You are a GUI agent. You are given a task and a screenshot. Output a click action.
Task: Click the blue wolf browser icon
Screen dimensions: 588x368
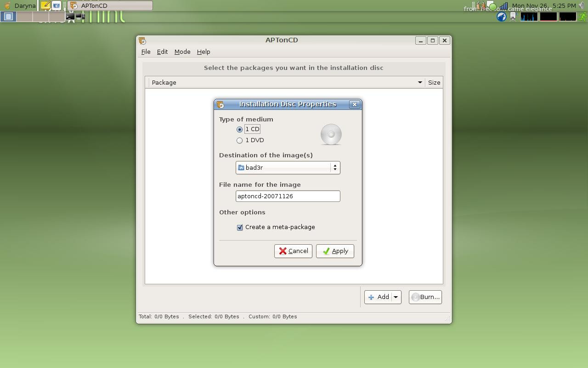502,17
